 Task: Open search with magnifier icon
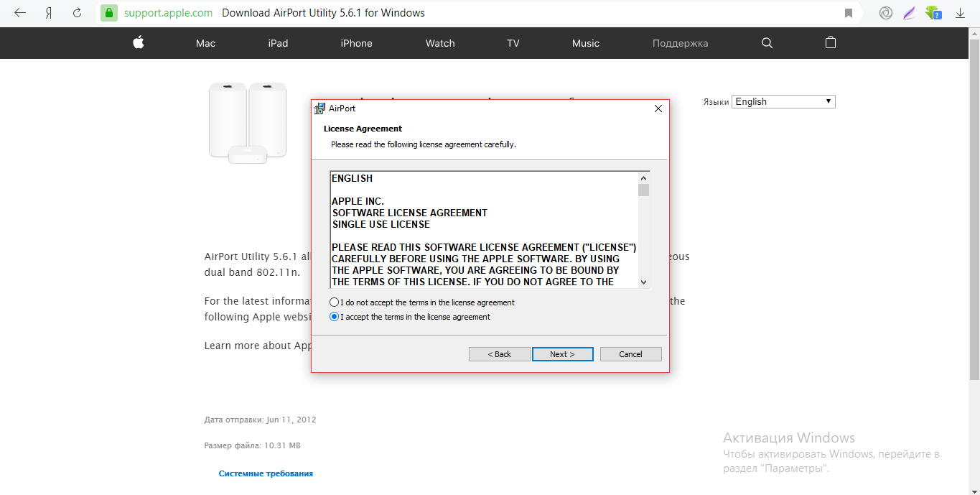tap(767, 43)
